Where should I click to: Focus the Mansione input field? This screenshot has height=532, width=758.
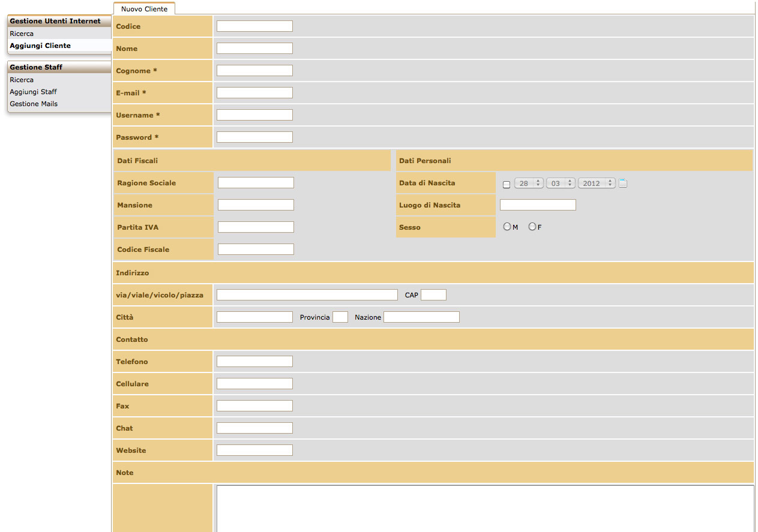tap(256, 205)
